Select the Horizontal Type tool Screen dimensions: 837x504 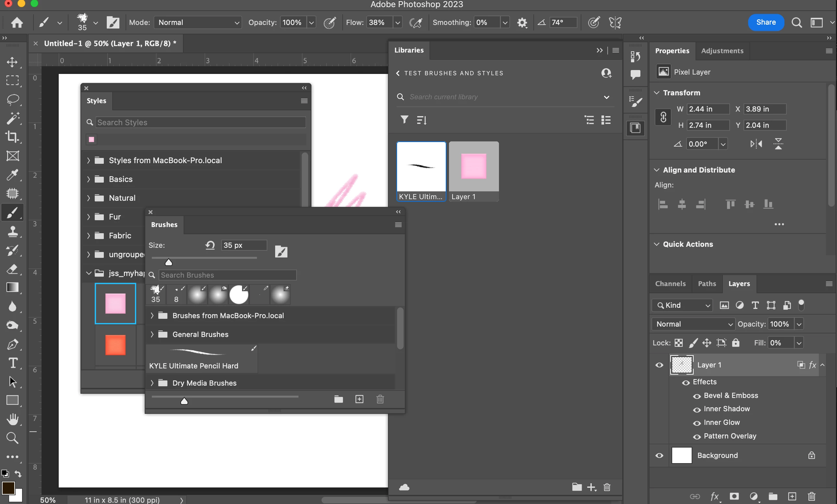coord(13,363)
